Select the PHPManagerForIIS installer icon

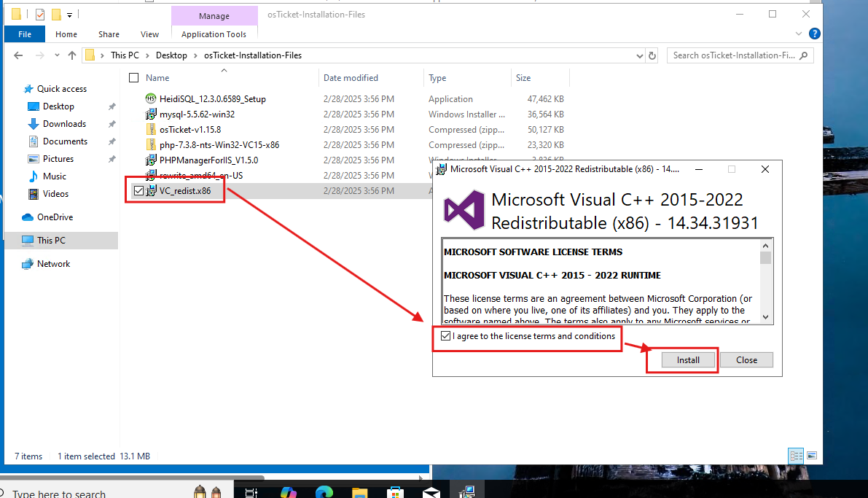[x=151, y=160]
